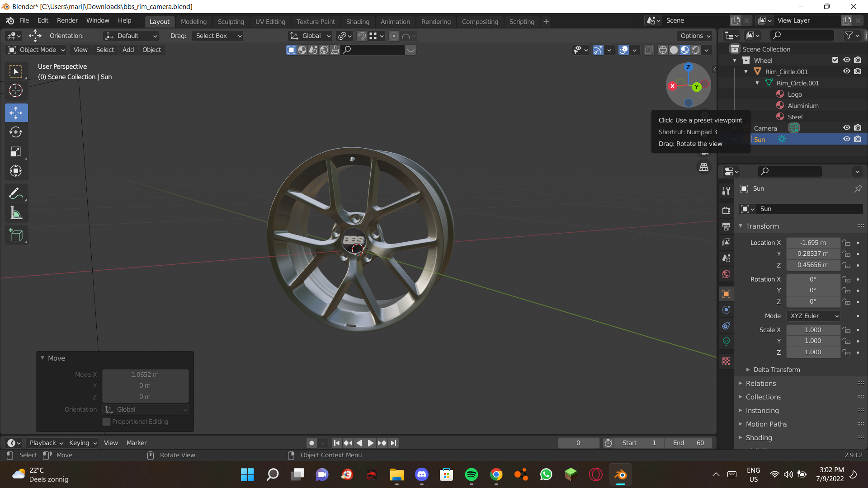Open the viewport Add menu

(128, 50)
